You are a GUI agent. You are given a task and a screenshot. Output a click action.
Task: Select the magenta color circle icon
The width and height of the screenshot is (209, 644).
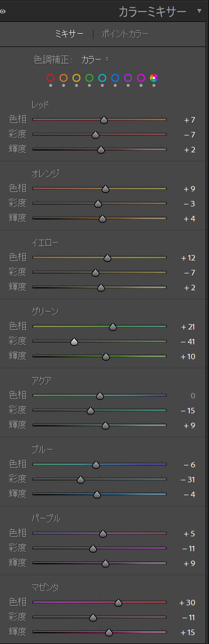click(x=141, y=78)
